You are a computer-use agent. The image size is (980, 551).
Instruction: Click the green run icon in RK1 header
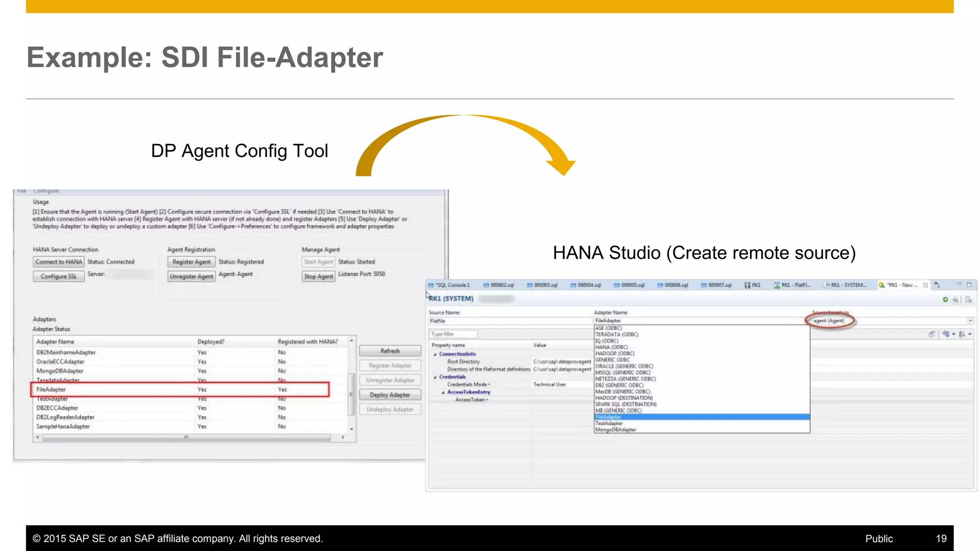pyautogui.click(x=945, y=299)
